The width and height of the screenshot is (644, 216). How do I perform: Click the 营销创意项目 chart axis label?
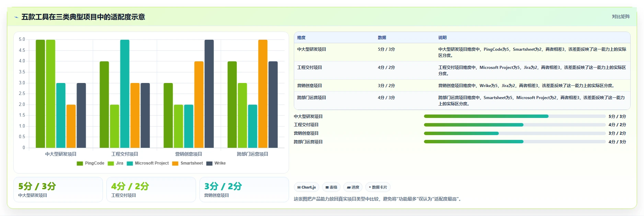188,154
